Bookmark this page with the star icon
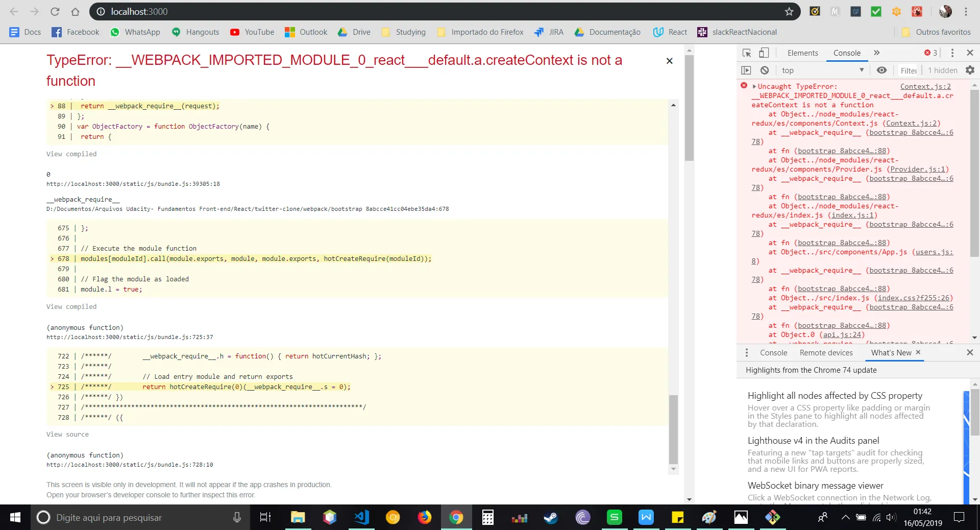 pos(789,12)
